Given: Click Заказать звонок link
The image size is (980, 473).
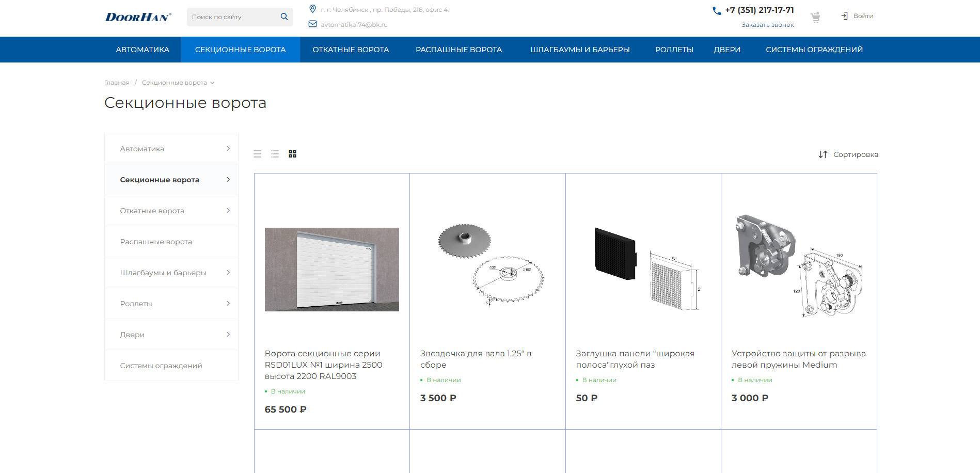Looking at the screenshot, I should [767, 25].
